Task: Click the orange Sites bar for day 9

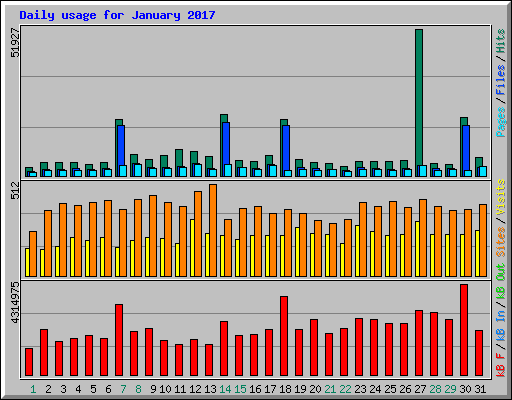Action: pyautogui.click(x=153, y=236)
